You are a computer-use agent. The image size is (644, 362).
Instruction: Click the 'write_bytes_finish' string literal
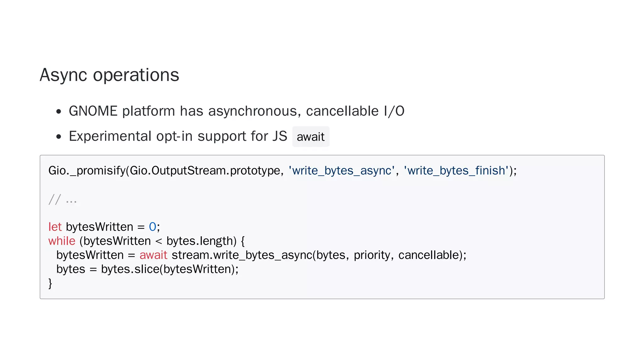(456, 171)
